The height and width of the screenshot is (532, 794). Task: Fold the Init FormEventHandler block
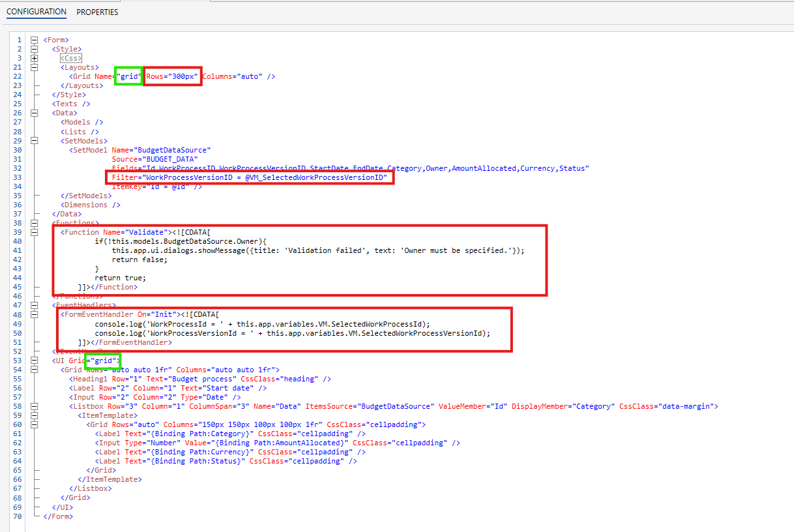point(35,314)
